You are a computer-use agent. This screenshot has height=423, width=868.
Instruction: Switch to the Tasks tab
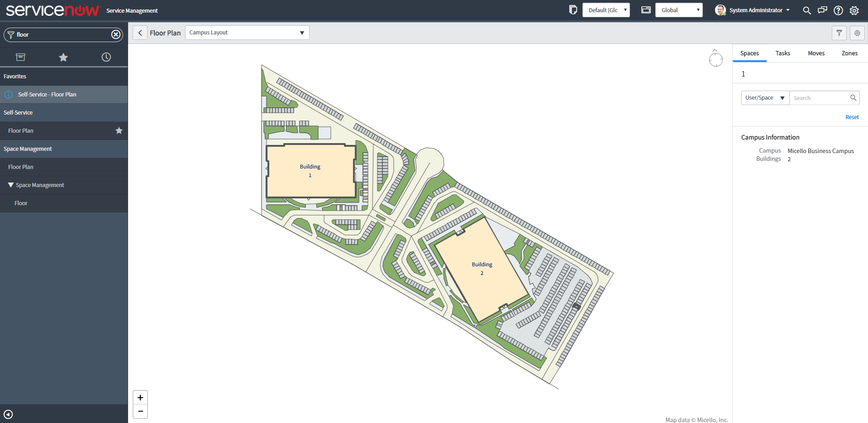coord(782,53)
